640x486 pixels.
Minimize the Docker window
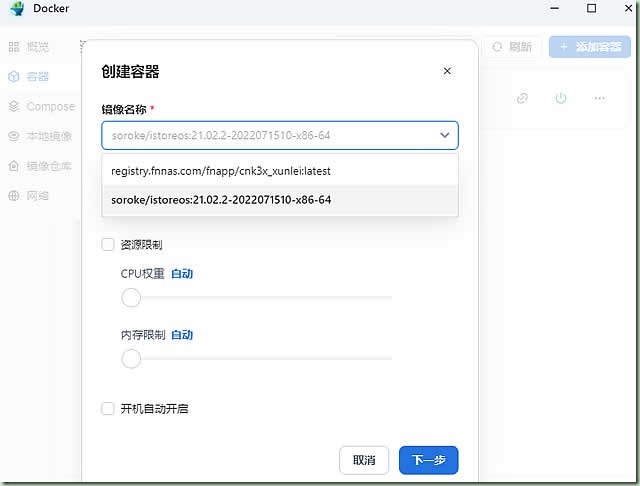coord(554,8)
